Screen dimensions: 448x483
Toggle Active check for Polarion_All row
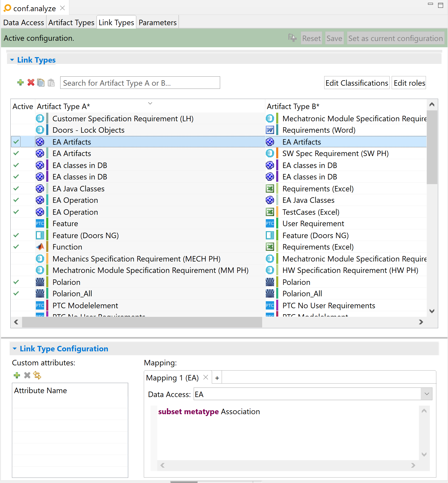[16, 293]
